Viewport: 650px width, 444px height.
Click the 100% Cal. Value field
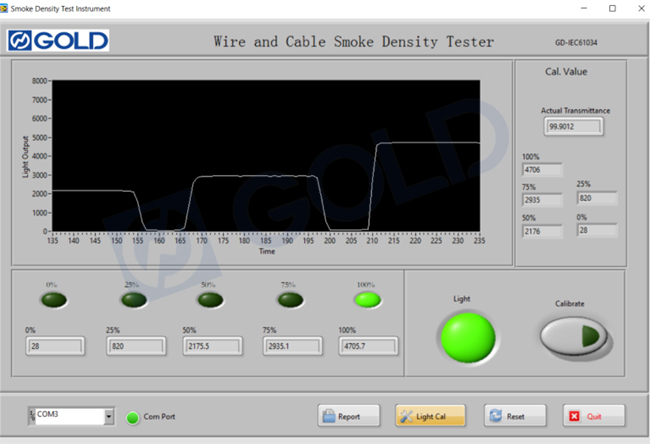pos(542,170)
